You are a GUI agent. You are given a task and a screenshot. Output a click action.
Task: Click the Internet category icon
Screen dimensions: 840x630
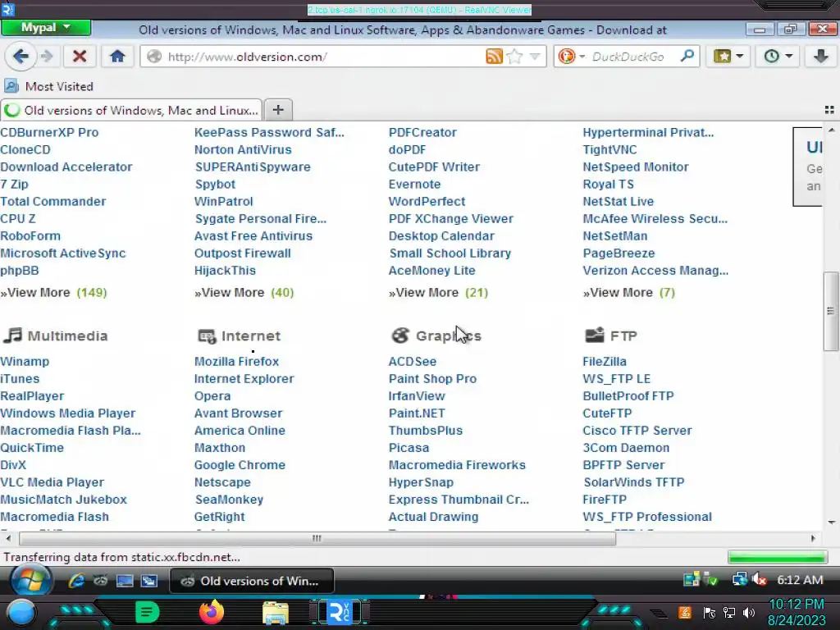(206, 336)
